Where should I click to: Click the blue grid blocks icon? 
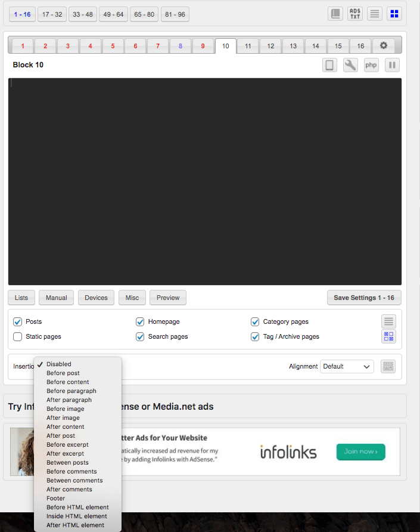coord(394,14)
